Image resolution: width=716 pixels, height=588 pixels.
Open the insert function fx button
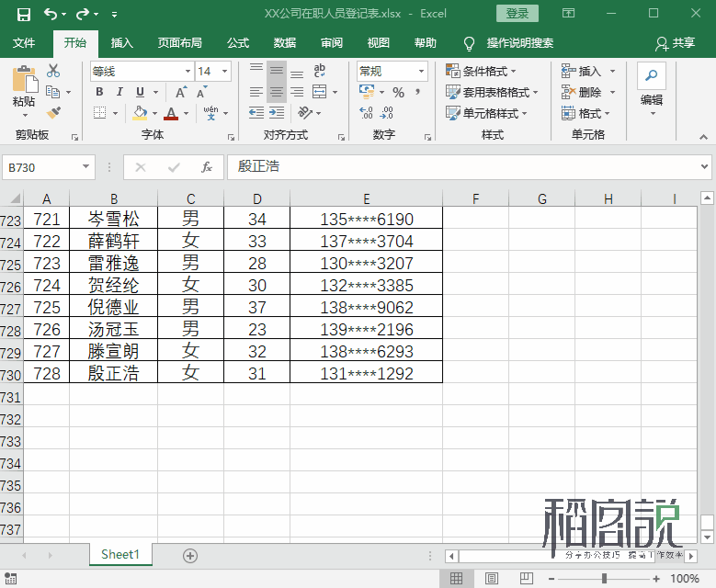click(x=207, y=167)
